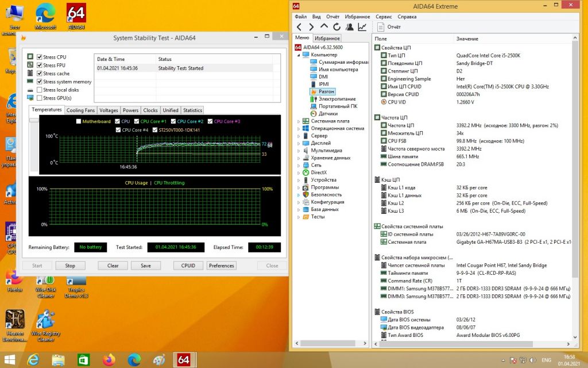Viewport: 588px width, 368px height.
Task: Enable the Stress GPU(s) checkbox
Action: (40, 98)
